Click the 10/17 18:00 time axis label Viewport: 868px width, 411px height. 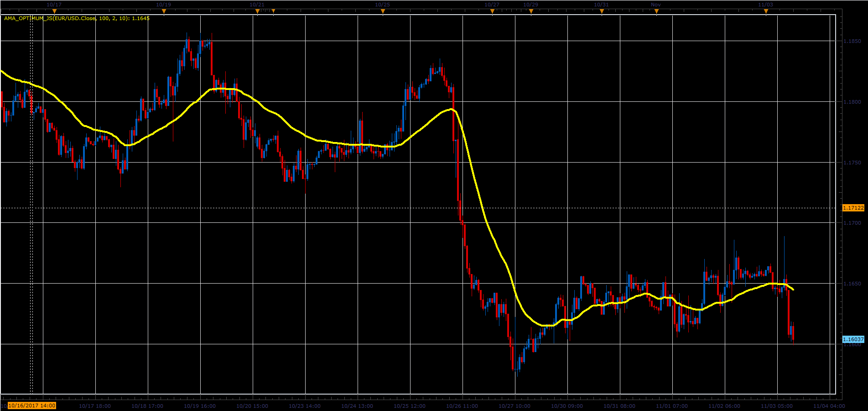pyautogui.click(x=95, y=406)
